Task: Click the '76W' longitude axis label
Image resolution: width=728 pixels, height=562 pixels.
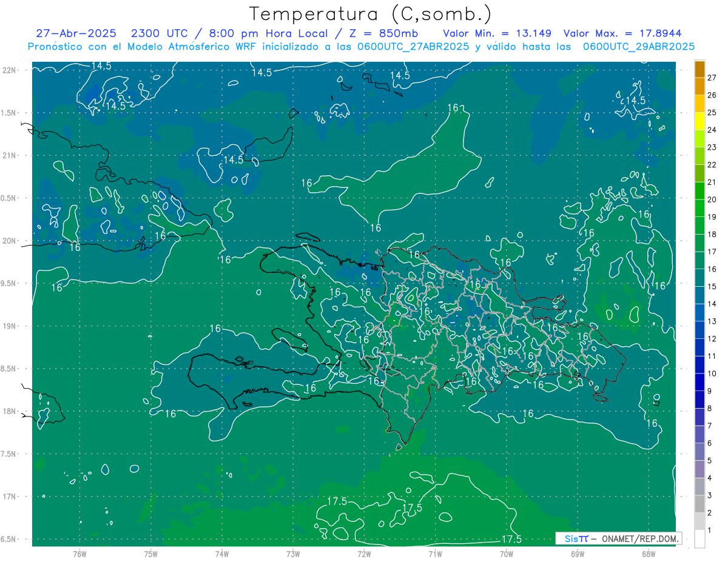Action: click(x=79, y=554)
